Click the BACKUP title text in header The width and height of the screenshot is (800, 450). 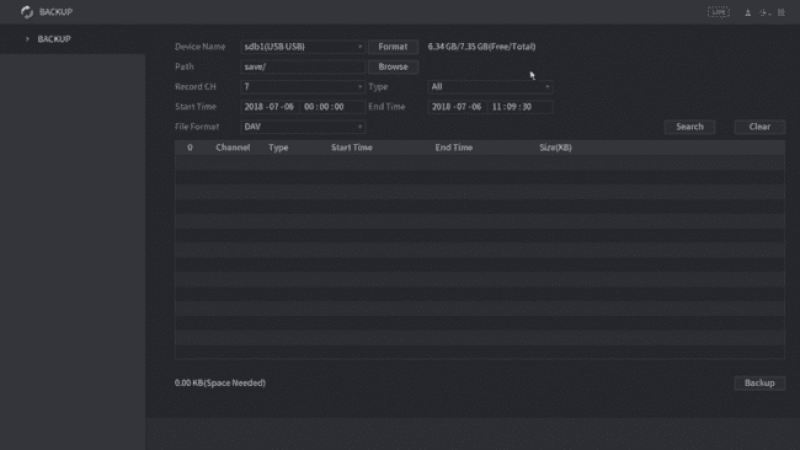(x=56, y=12)
